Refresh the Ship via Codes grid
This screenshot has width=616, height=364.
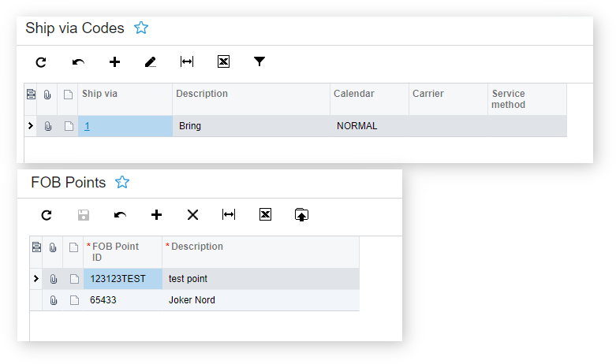click(x=41, y=61)
